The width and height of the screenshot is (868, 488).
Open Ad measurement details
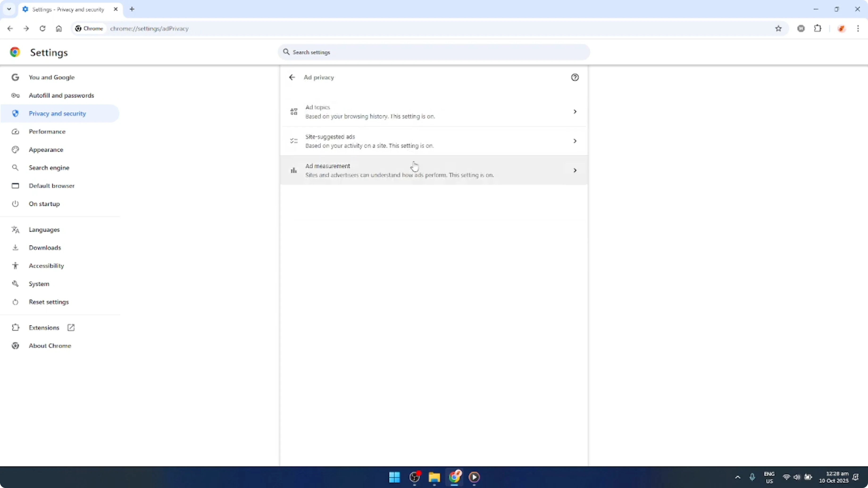pos(433,170)
